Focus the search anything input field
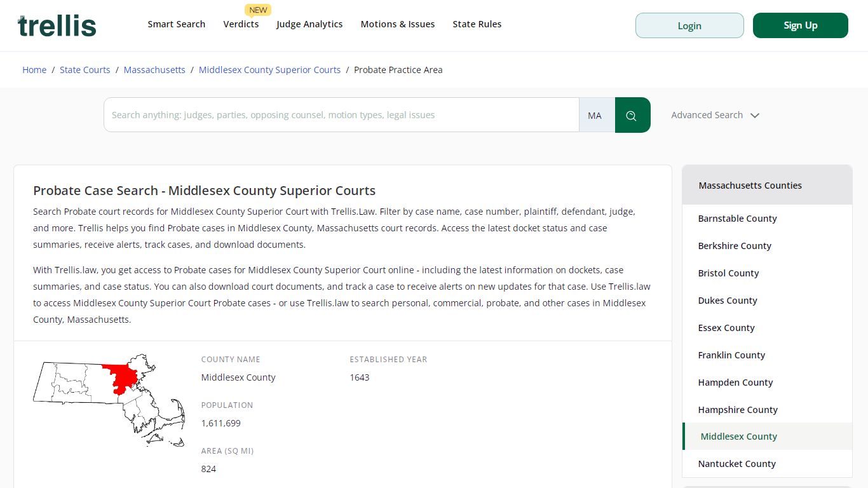868x488 pixels. (x=342, y=115)
